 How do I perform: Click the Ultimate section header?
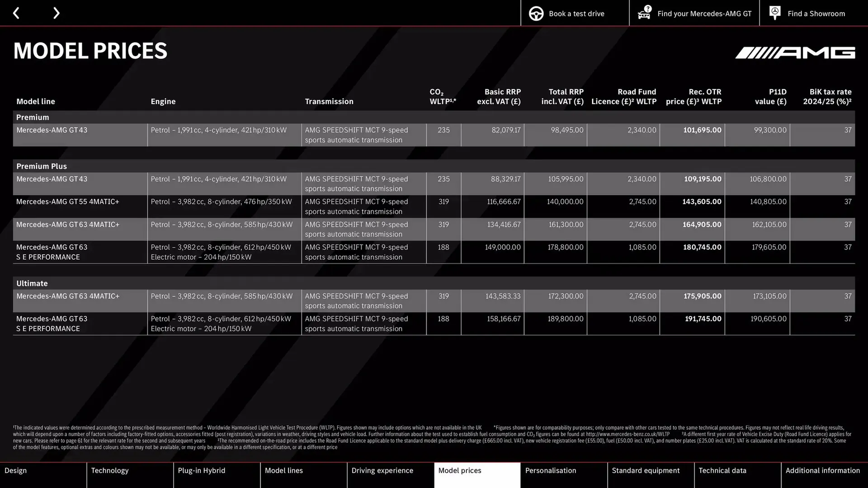32,283
